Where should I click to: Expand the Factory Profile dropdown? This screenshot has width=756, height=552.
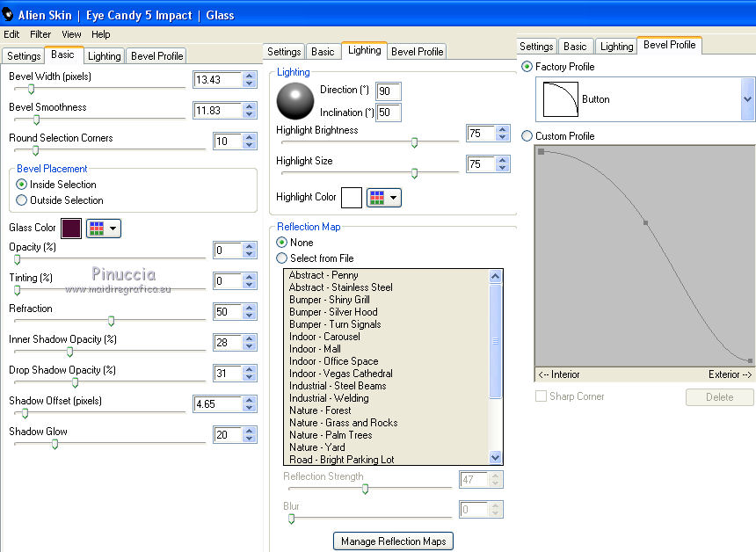click(x=747, y=99)
